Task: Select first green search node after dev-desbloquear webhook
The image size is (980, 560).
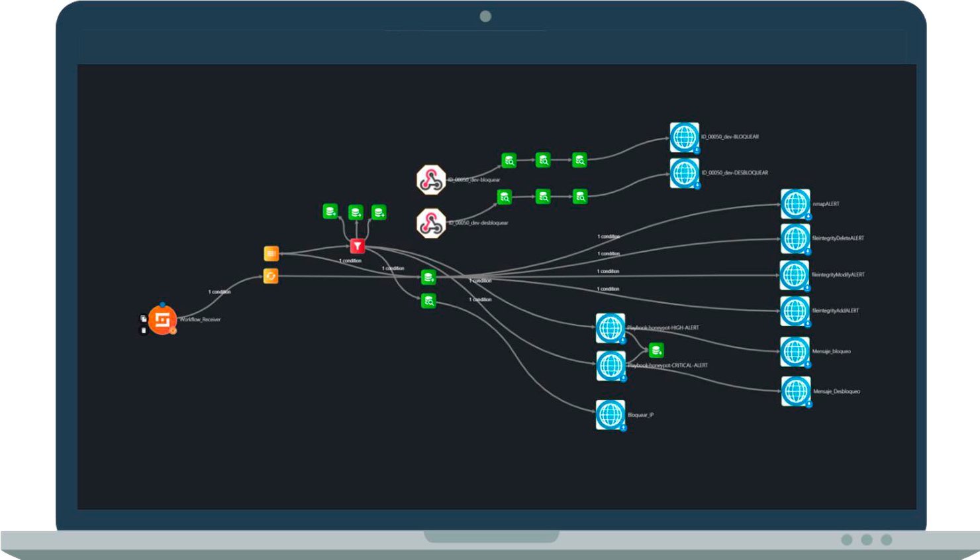Action: click(x=505, y=197)
